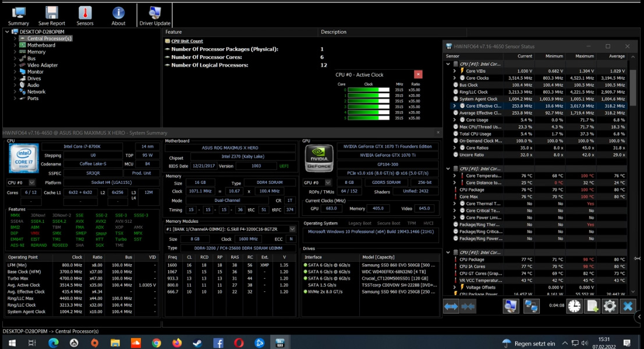Open the GPU #0 selector dropdown
This screenshot has height=349, width=644.
point(328,183)
